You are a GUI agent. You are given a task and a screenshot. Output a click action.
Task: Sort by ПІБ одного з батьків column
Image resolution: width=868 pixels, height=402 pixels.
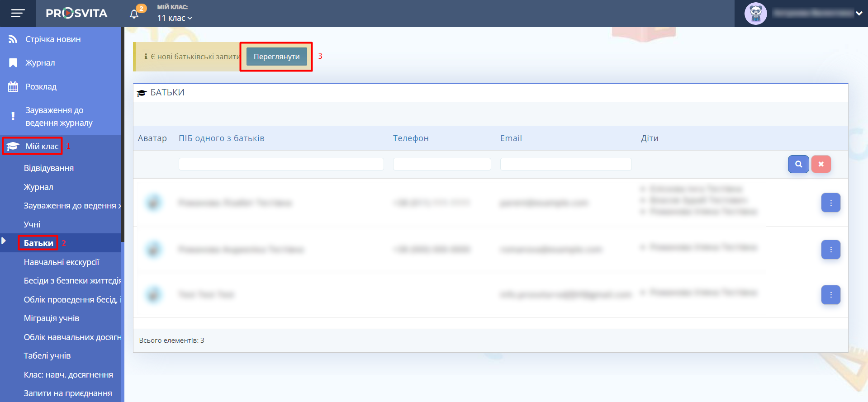pos(221,138)
